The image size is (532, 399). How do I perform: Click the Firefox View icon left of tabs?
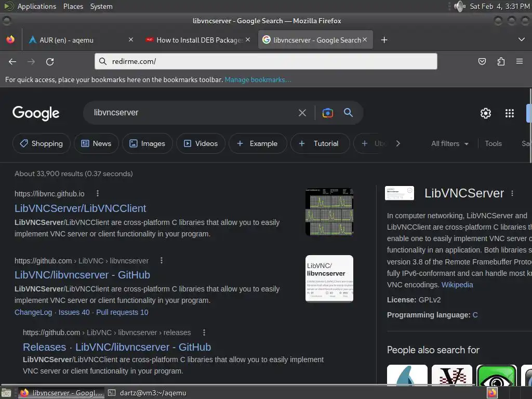pos(10,39)
